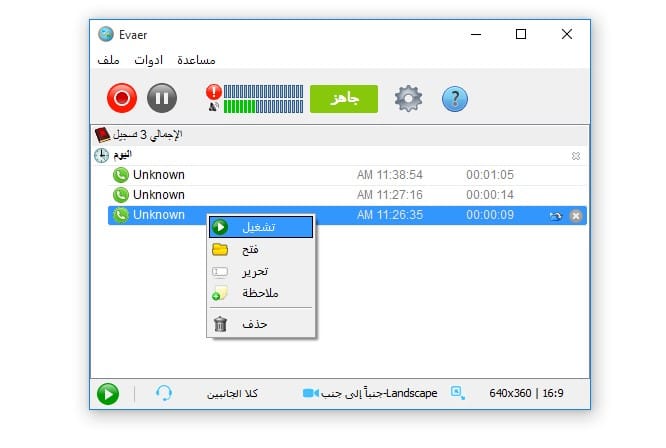Open the ادوات menu in menu bar
Image resolution: width=666 pixels, height=448 pixels.
pos(148,60)
